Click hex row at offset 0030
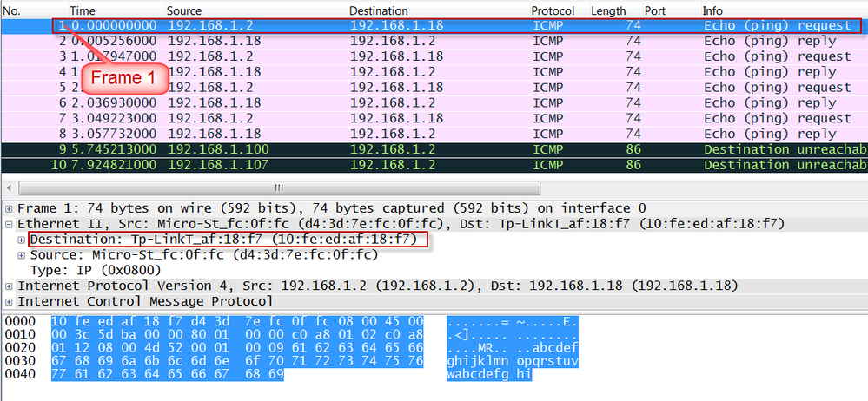This screenshot has width=868, height=401. coord(237,361)
